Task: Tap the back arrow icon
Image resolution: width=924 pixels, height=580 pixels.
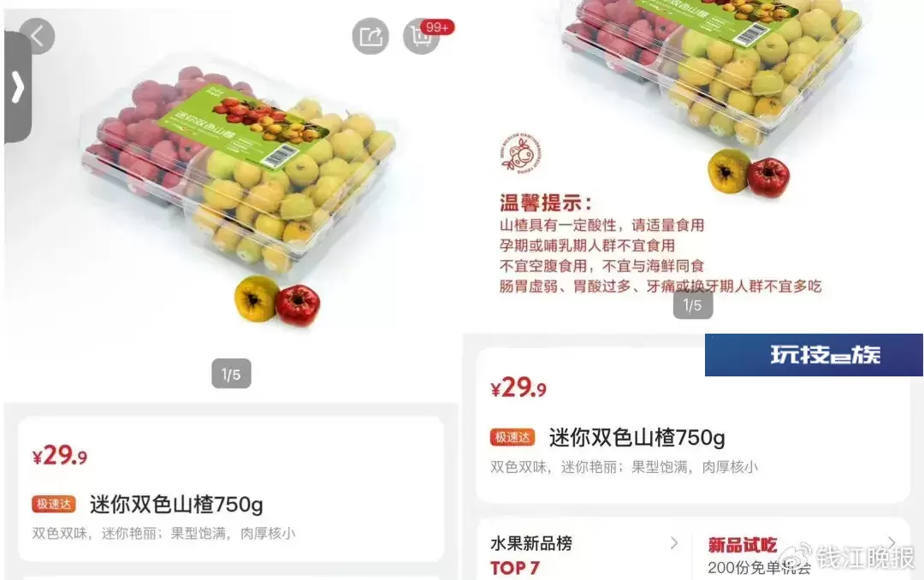Action: tap(37, 36)
